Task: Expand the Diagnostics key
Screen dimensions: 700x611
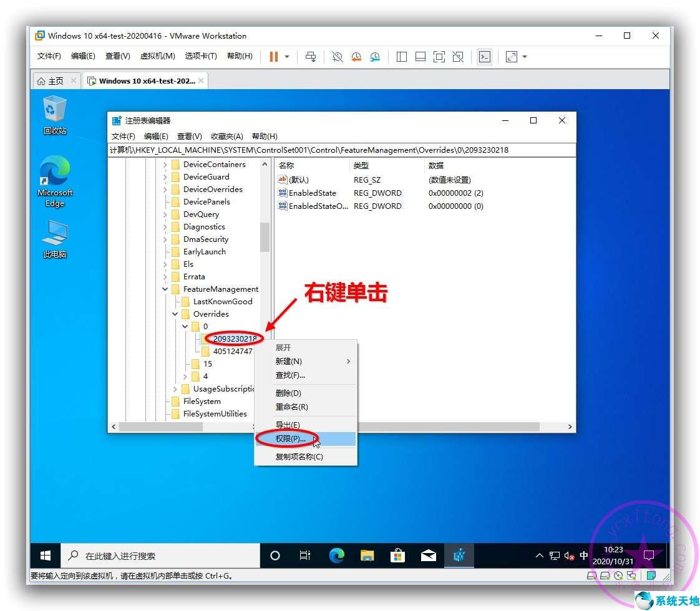Action: [165, 226]
